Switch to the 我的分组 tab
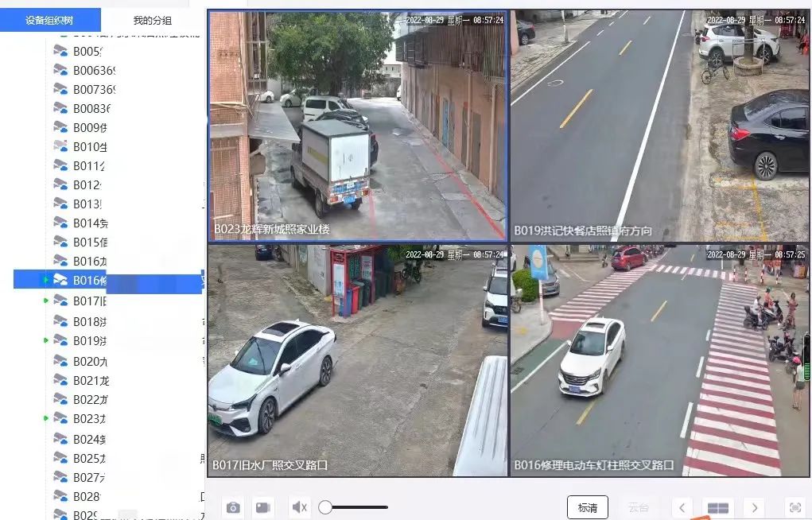 point(152,20)
